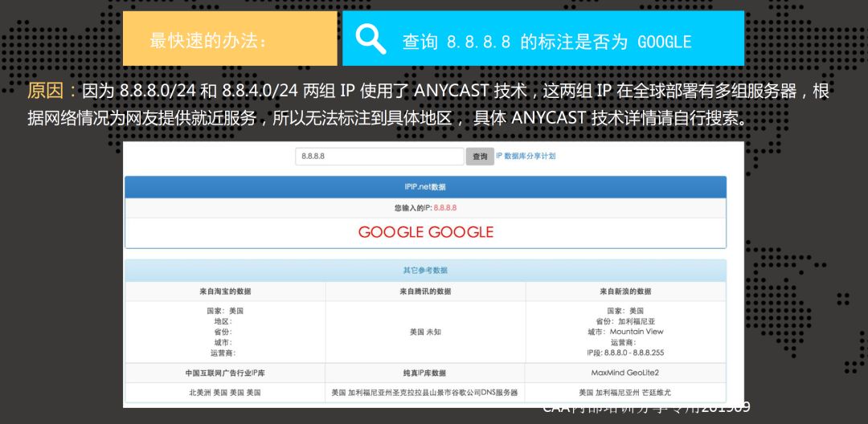Screen dimensions: 868x424
Task: Click the blue 查询 8.8.8.8 banner text
Action: (547, 41)
